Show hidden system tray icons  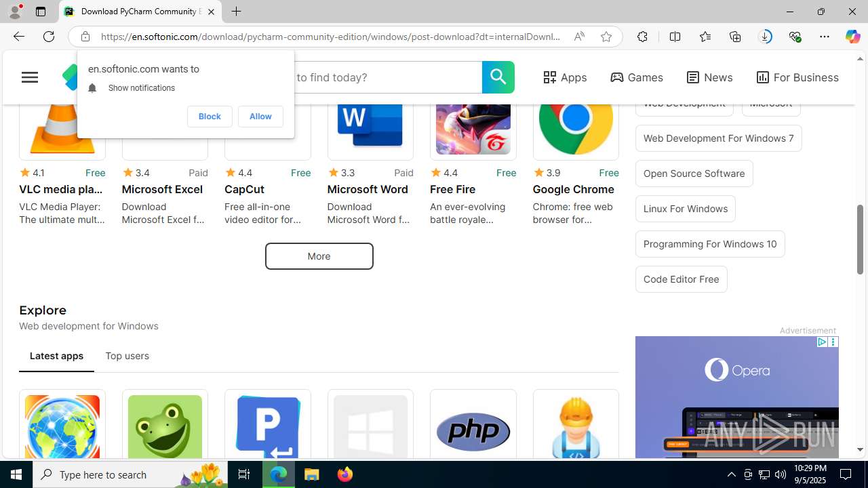pos(731,474)
